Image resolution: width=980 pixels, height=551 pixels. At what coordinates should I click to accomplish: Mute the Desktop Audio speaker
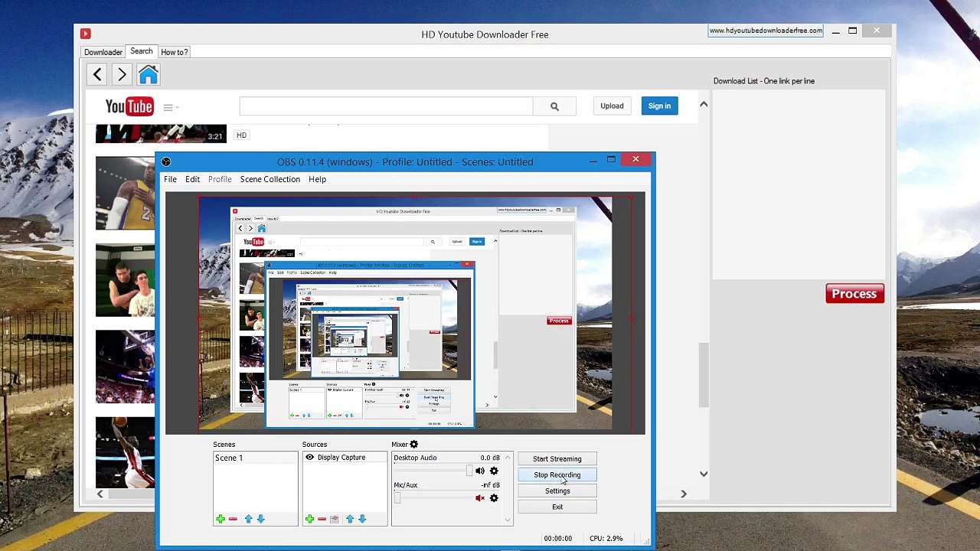(479, 471)
